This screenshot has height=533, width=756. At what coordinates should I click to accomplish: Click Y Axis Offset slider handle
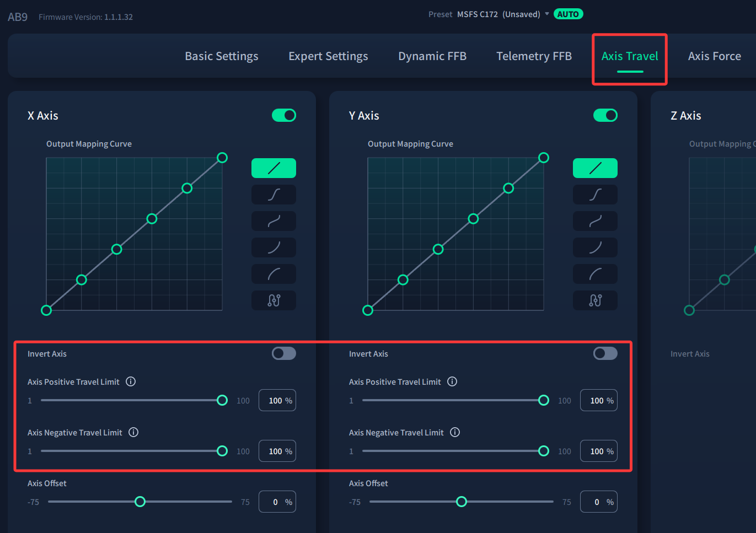tap(462, 502)
